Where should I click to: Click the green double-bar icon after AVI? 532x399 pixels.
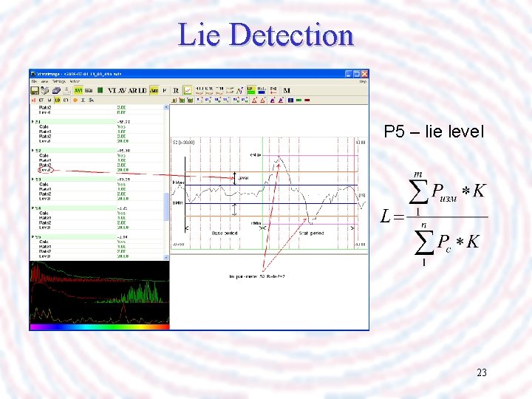[100, 90]
